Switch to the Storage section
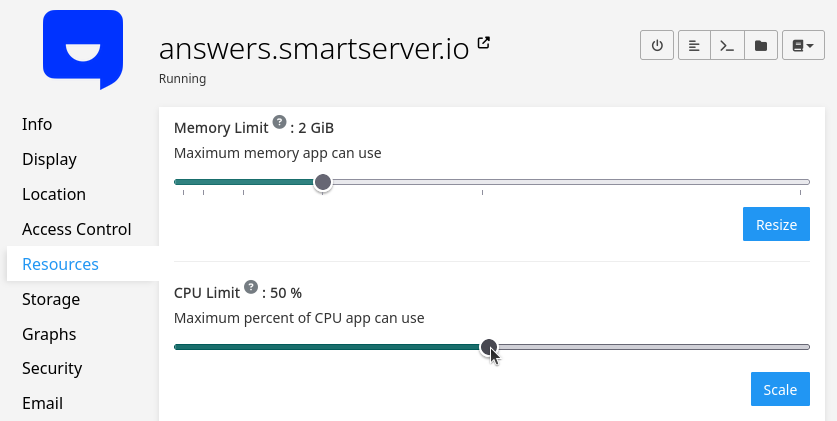This screenshot has width=837, height=421. point(51,299)
